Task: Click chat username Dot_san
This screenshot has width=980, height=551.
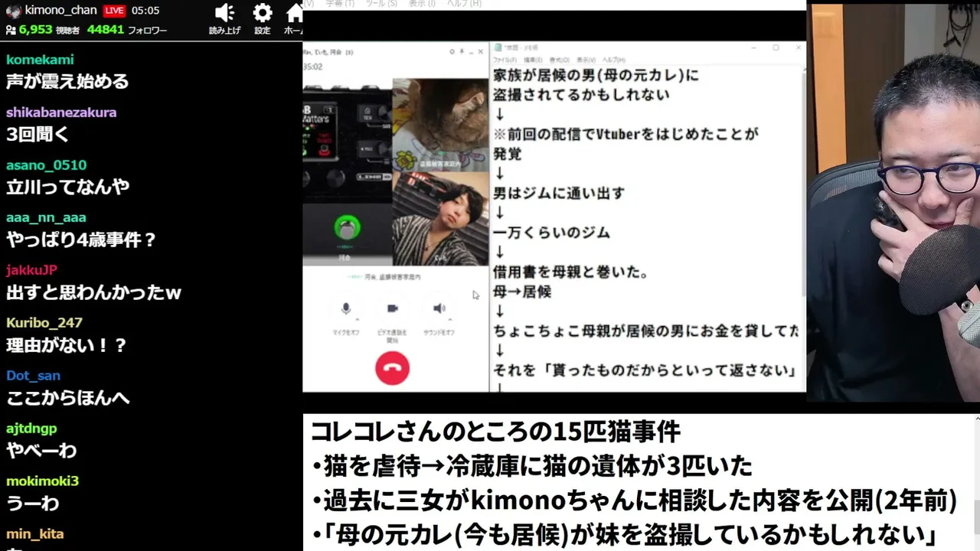Action: click(x=33, y=376)
